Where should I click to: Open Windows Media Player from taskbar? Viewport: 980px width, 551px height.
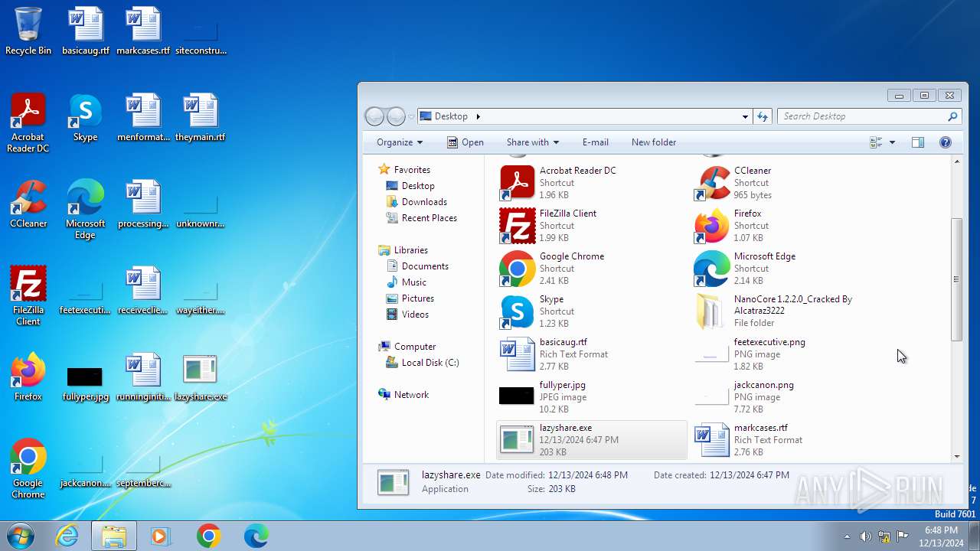pyautogui.click(x=161, y=536)
